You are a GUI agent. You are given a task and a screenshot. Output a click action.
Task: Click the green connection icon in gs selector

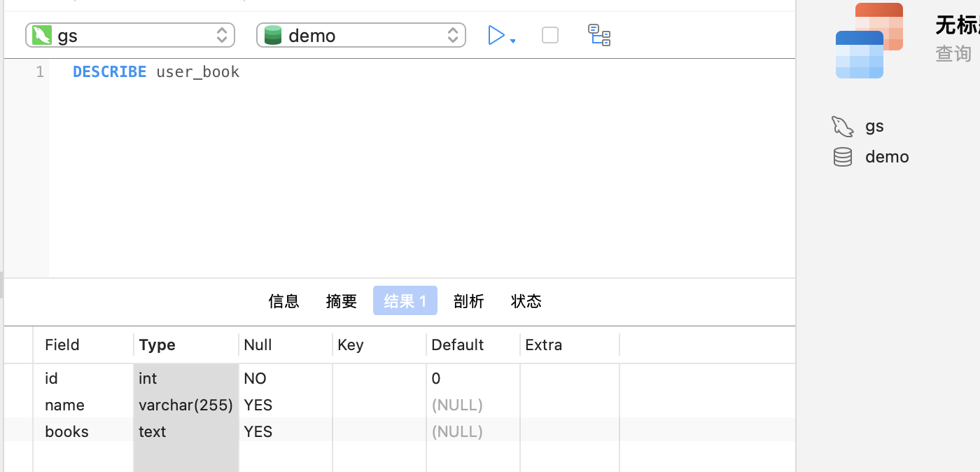(42, 35)
